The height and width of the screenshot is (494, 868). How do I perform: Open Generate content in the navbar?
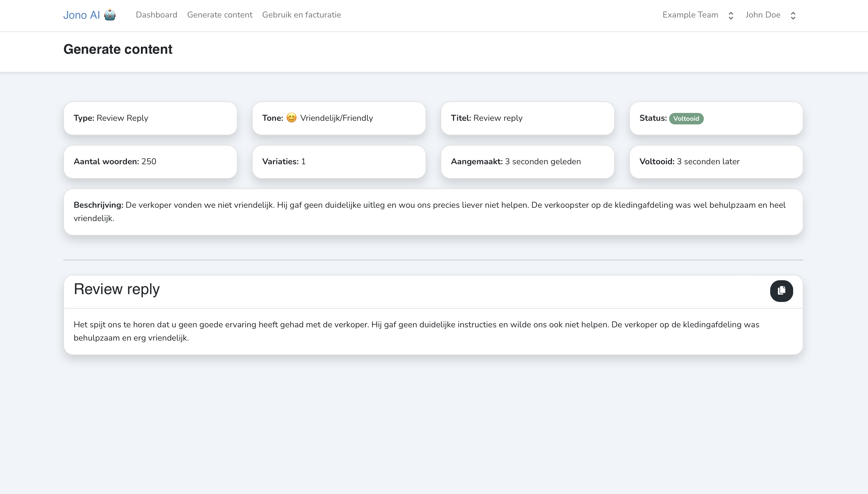click(220, 15)
